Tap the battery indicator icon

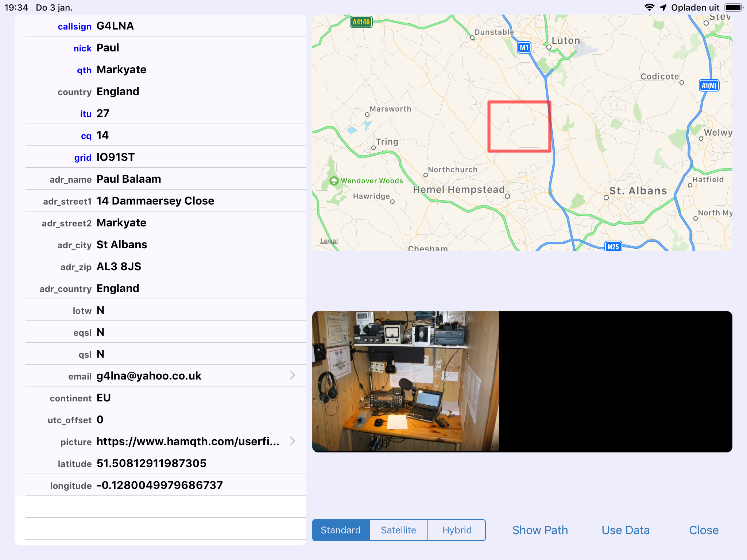(734, 7)
